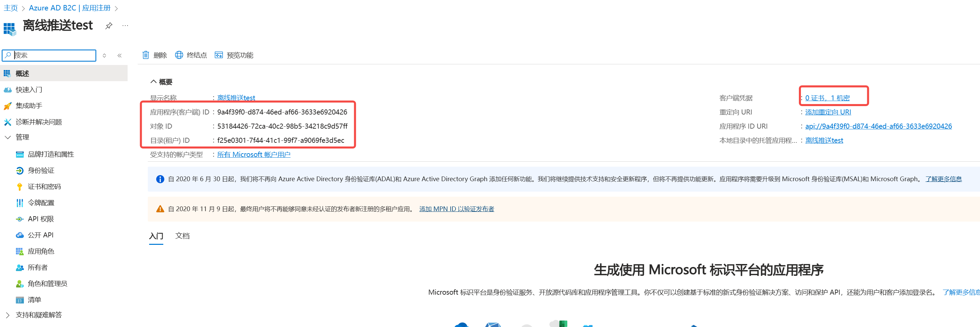Click the search input field
Viewport: 980px width, 327px height.
click(x=49, y=55)
